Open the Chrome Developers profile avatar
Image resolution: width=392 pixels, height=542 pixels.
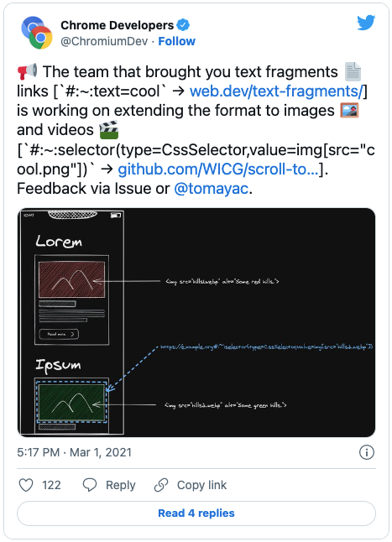coord(37,33)
